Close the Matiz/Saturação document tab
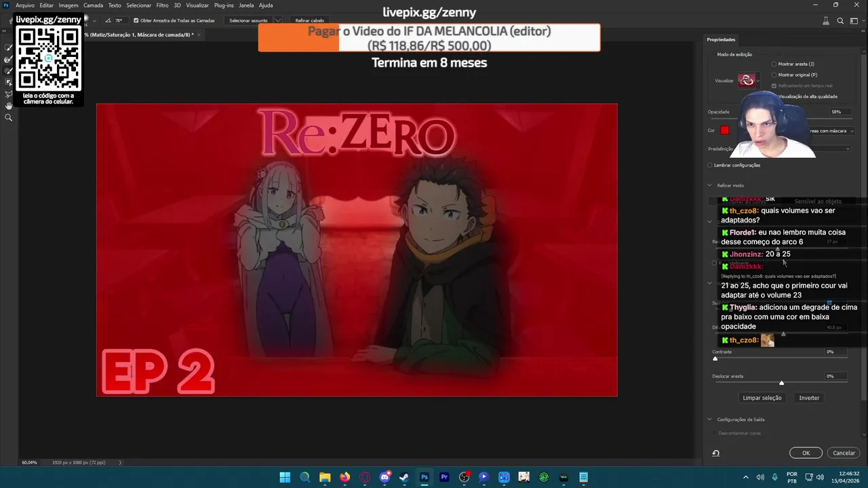The height and width of the screenshot is (488, 868). pos(199,35)
